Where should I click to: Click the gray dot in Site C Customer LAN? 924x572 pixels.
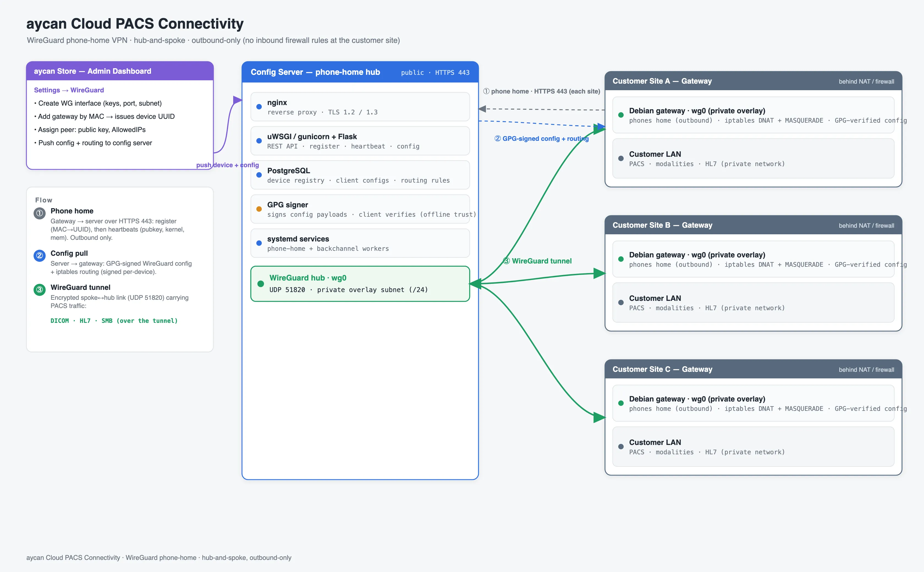[621, 447]
